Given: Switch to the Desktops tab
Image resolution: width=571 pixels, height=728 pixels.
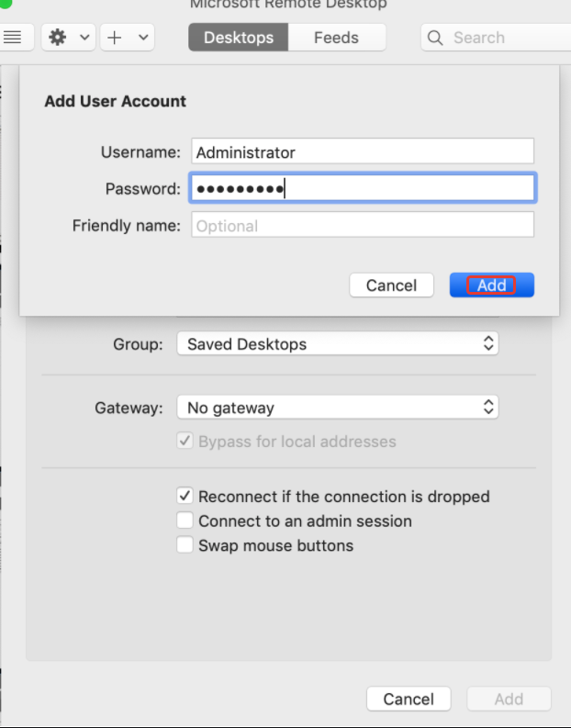Looking at the screenshot, I should tap(239, 38).
